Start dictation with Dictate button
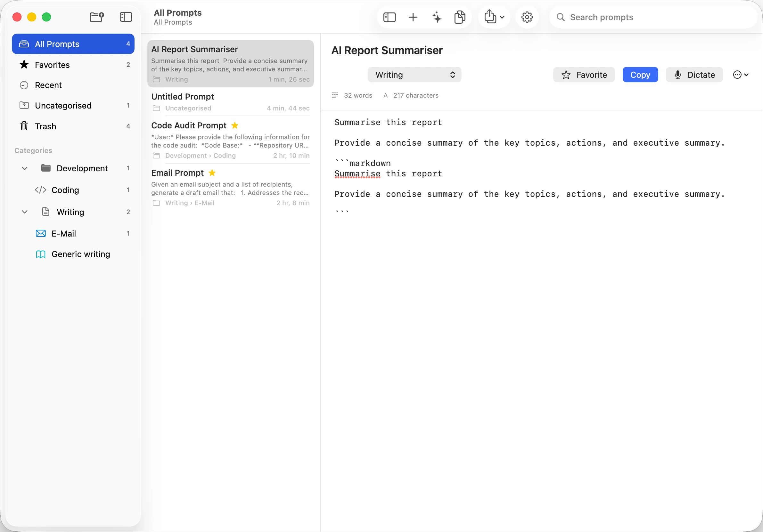Image resolution: width=763 pixels, height=532 pixels. pos(694,75)
